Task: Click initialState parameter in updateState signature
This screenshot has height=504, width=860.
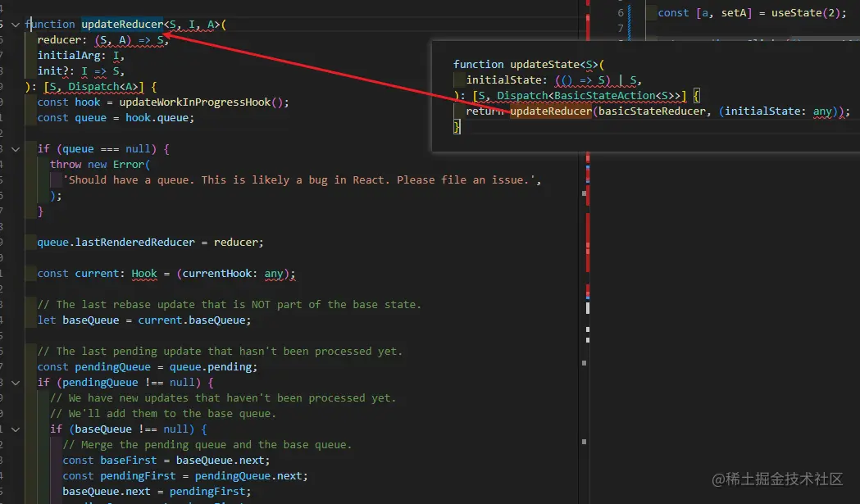Action: (503, 80)
